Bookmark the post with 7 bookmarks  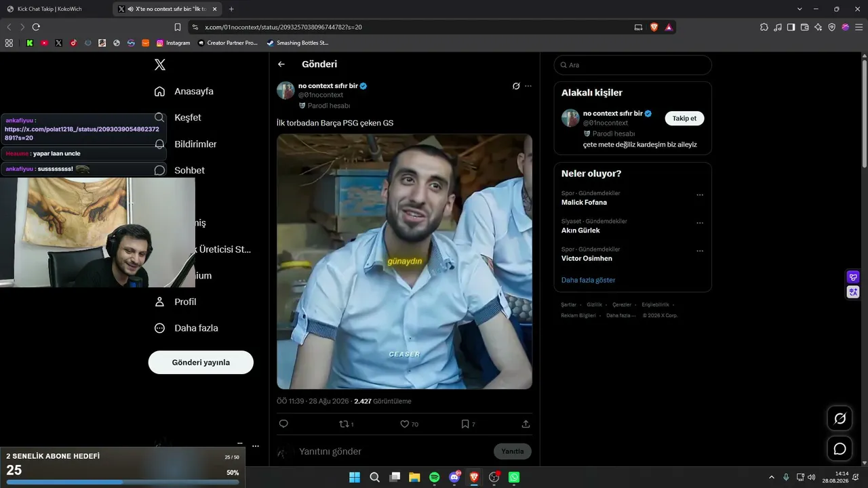coord(468,424)
